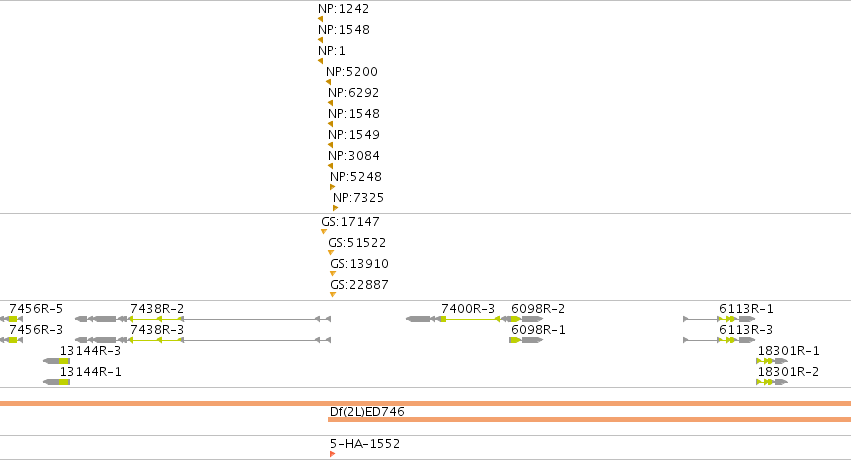The image size is (851, 460).
Task: Select the 7400R-3 label text
Action: [x=468, y=309]
